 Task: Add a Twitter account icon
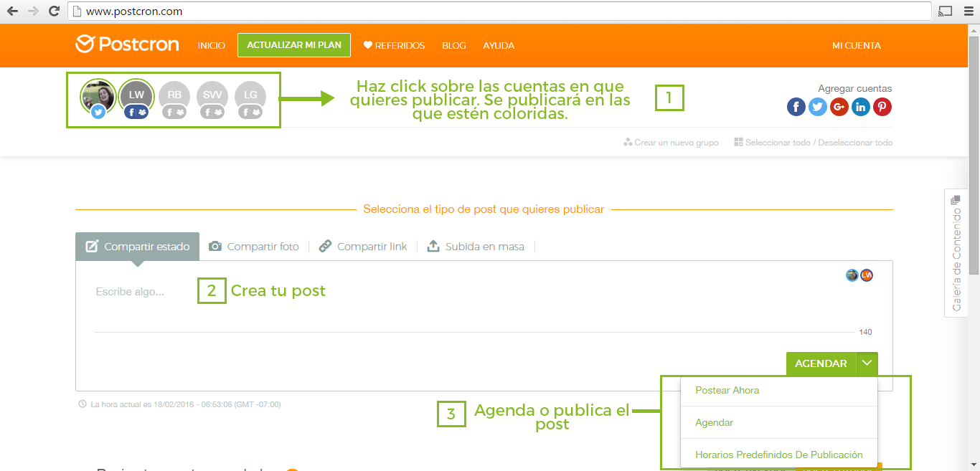pos(818,107)
